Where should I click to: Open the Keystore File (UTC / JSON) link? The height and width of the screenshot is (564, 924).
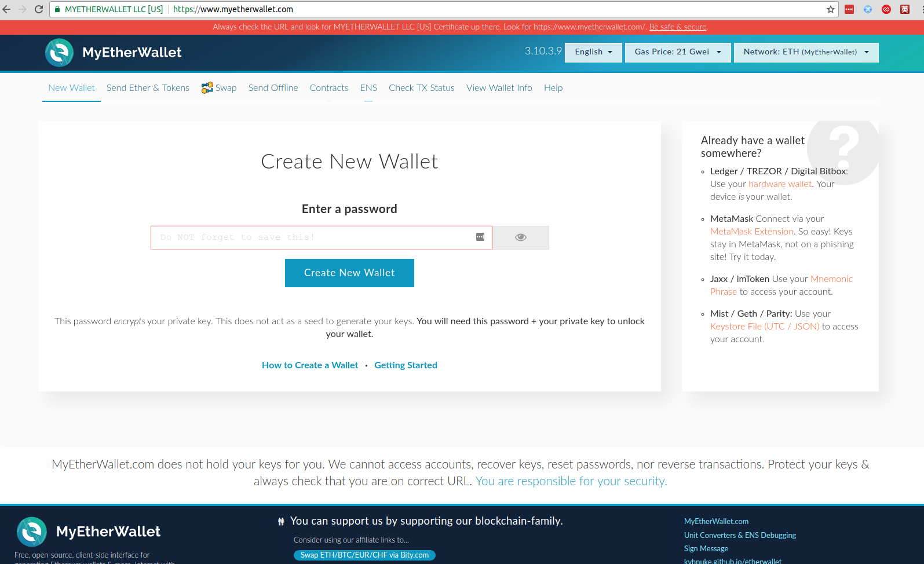765,327
